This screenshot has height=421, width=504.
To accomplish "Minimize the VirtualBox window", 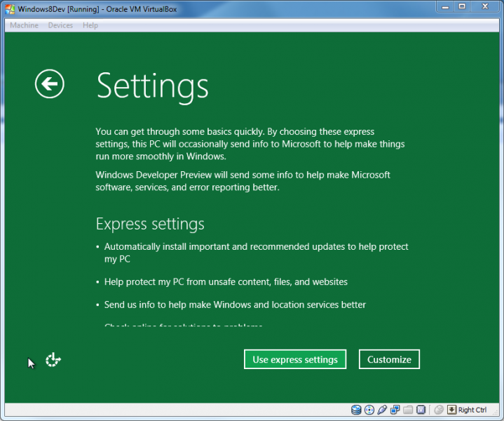I will [x=445, y=7].
